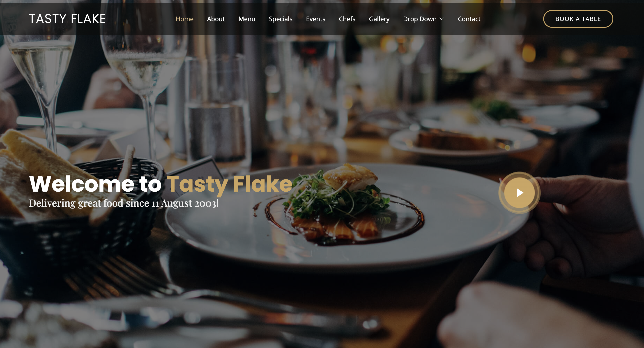Go to the Contact page
644x348 pixels.
tap(469, 19)
